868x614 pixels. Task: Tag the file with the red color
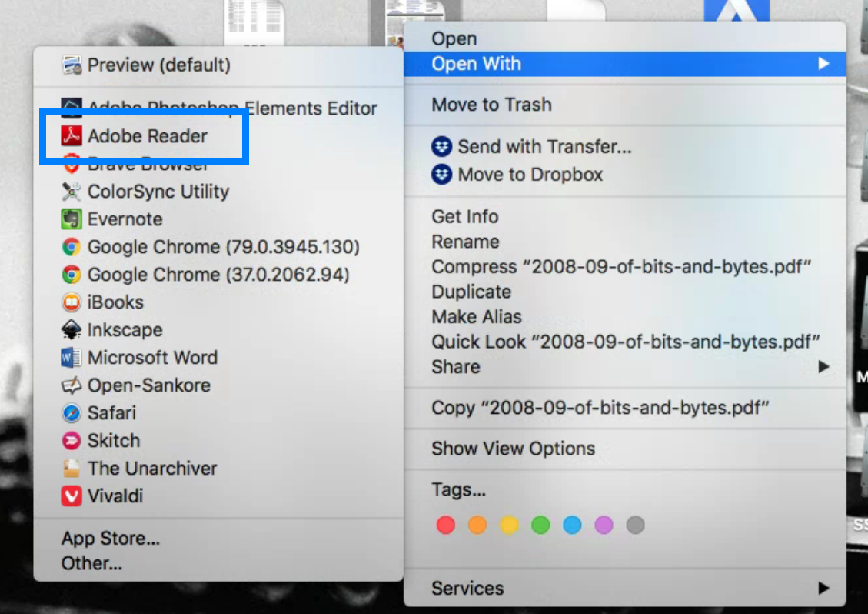(445, 525)
